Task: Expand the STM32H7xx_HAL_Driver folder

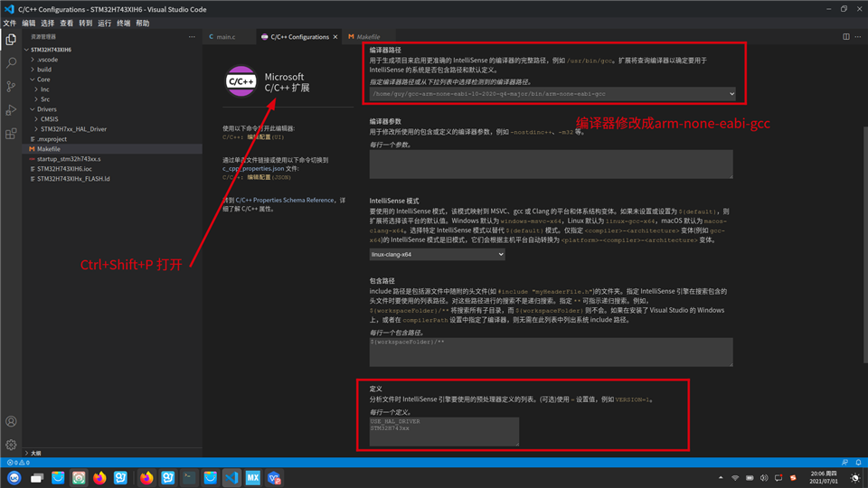Action: (73, 129)
